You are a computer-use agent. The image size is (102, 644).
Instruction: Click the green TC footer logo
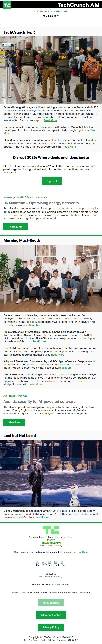click(51, 530)
